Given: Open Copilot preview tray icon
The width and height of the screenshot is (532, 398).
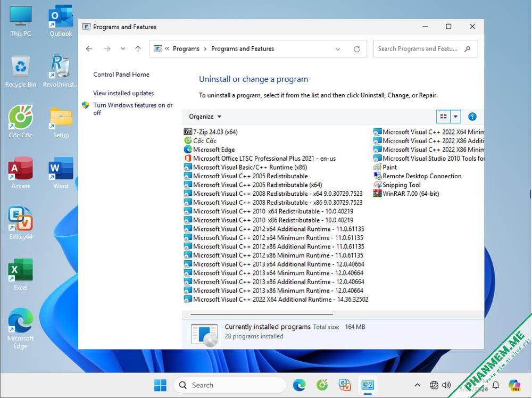Looking at the screenshot, I should pos(514,385).
